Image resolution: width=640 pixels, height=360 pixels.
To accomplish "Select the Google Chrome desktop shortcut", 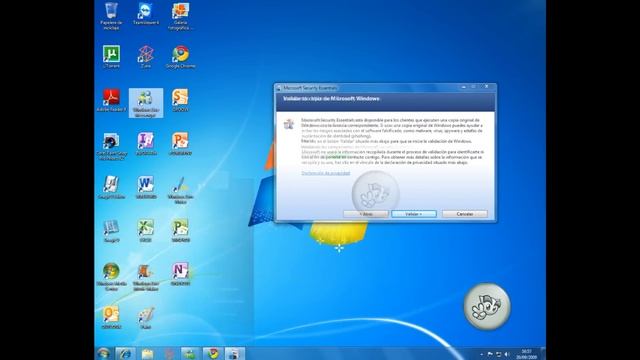I will tap(180, 56).
